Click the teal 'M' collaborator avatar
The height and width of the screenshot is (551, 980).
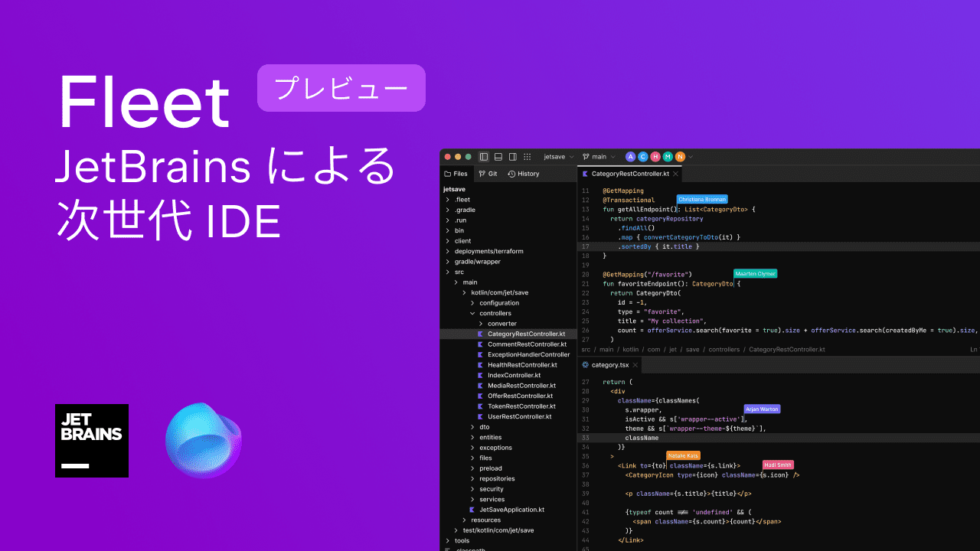(x=668, y=157)
